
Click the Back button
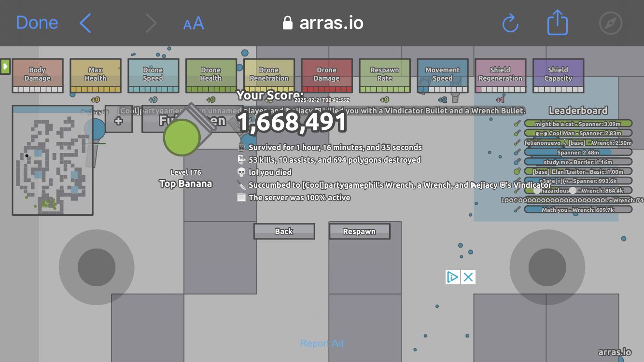point(284,231)
